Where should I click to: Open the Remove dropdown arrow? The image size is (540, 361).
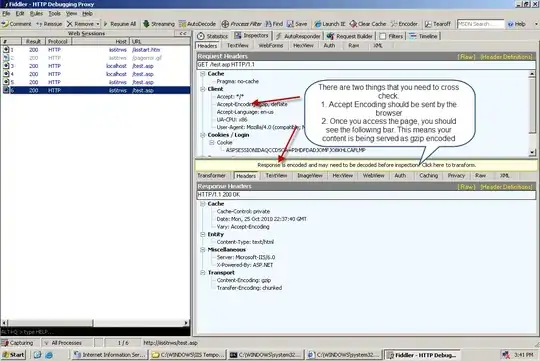98,24
